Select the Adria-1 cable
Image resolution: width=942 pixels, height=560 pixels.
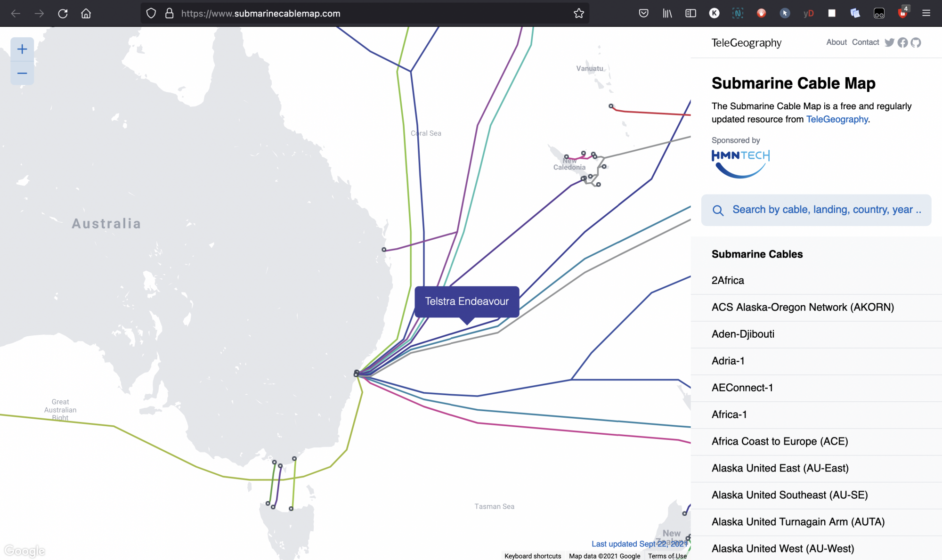click(816, 361)
